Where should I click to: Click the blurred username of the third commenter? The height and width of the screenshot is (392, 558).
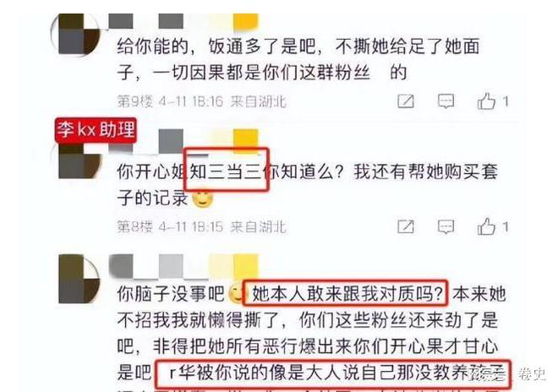click(183, 266)
